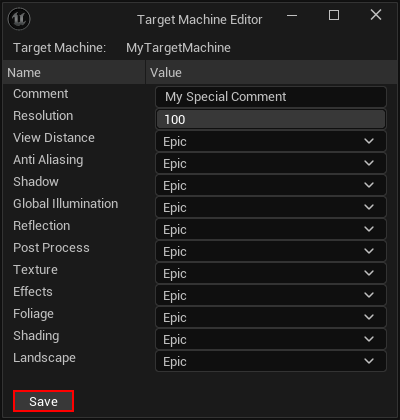This screenshot has height=420, width=400.
Task: Maximize the Target Machine Editor window
Action: (334, 15)
